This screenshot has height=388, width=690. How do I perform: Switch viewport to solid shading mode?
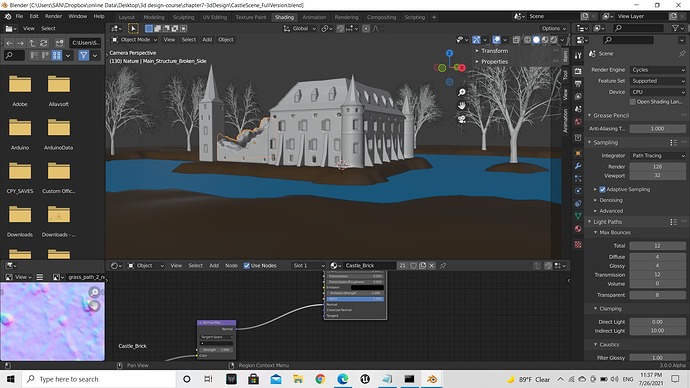click(536, 40)
